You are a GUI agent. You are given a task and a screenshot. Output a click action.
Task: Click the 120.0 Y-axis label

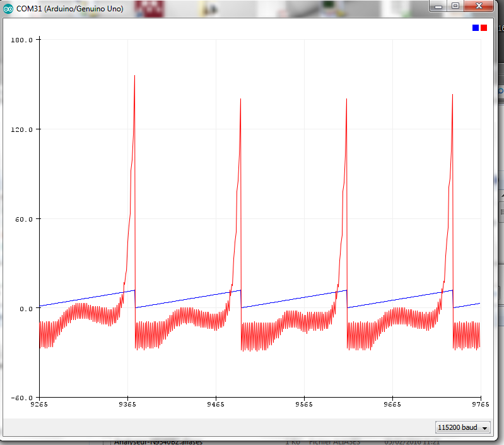pos(22,129)
